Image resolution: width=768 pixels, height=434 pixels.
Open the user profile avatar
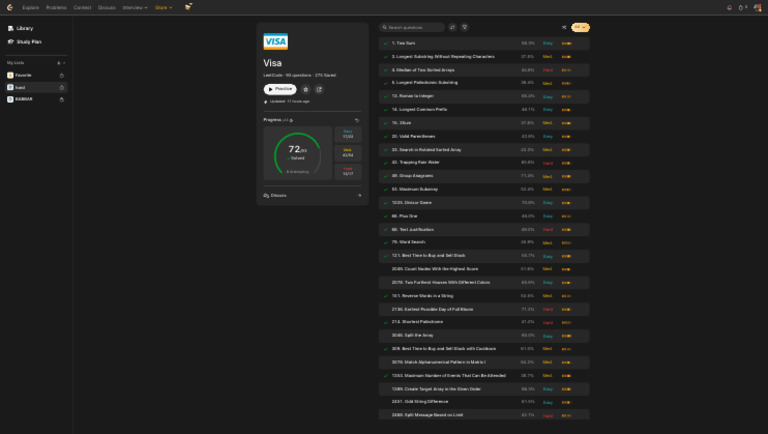click(x=757, y=7)
